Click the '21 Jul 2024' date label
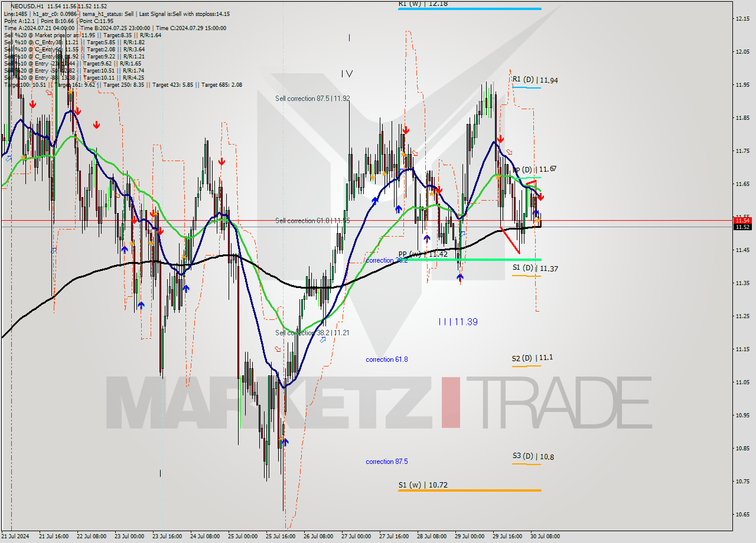756x543 pixels. tap(16, 537)
